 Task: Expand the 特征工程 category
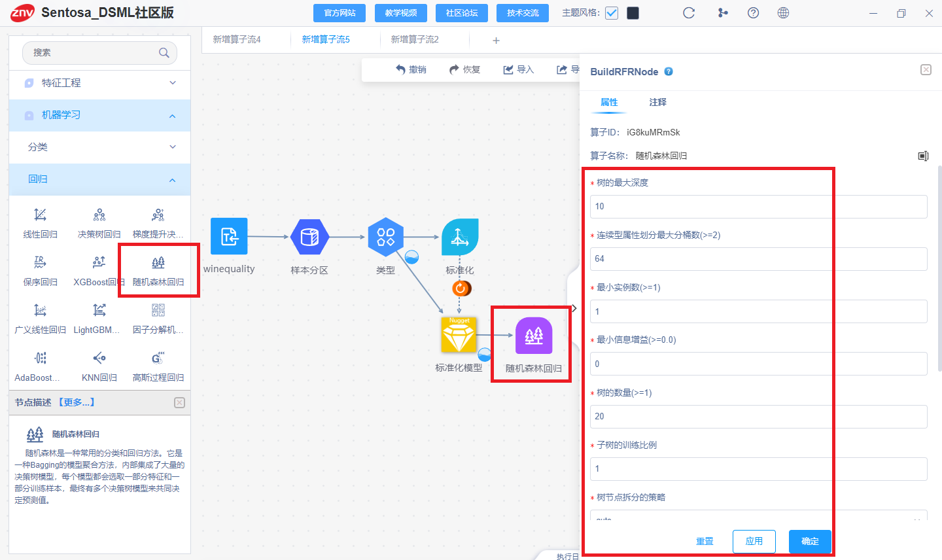click(x=100, y=83)
